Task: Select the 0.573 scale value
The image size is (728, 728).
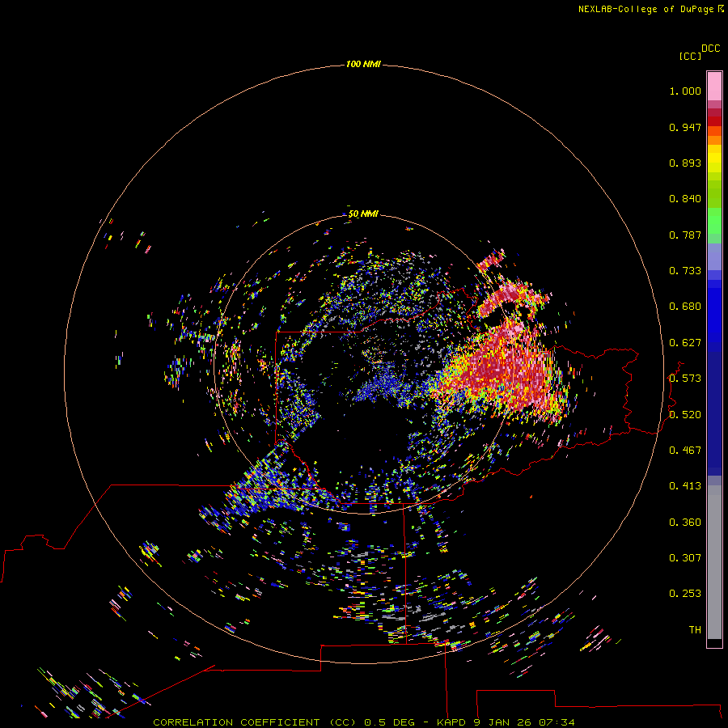Action: click(685, 379)
